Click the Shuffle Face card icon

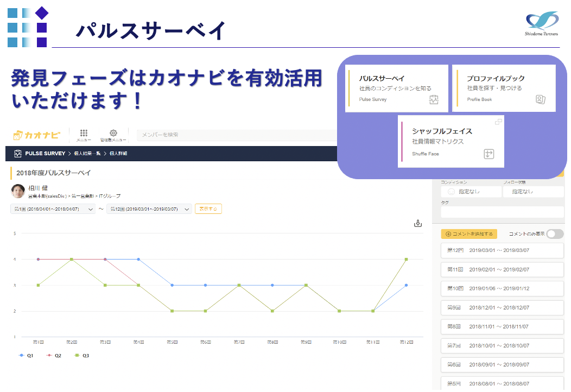tap(488, 154)
